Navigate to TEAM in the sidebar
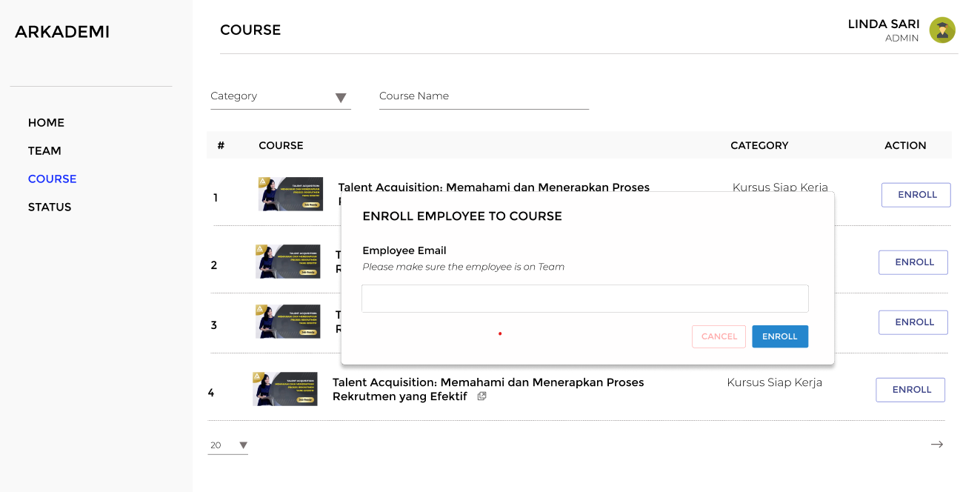Screen dimensions: 980x492 (44, 150)
